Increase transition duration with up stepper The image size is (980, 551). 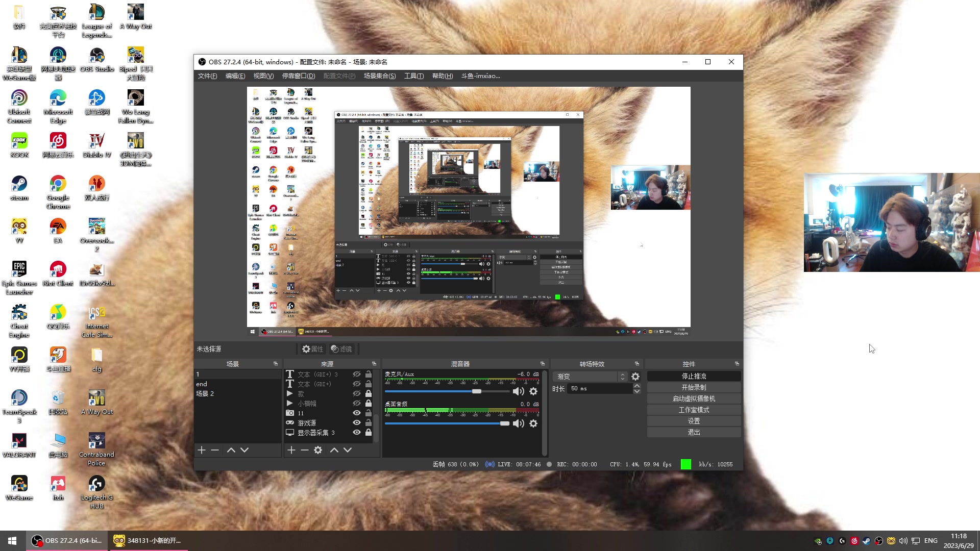click(637, 386)
